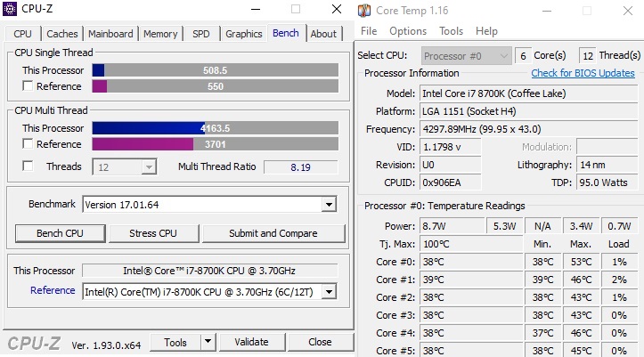Expand the Reference processor dropdown
This screenshot has height=357, width=644.
[329, 292]
